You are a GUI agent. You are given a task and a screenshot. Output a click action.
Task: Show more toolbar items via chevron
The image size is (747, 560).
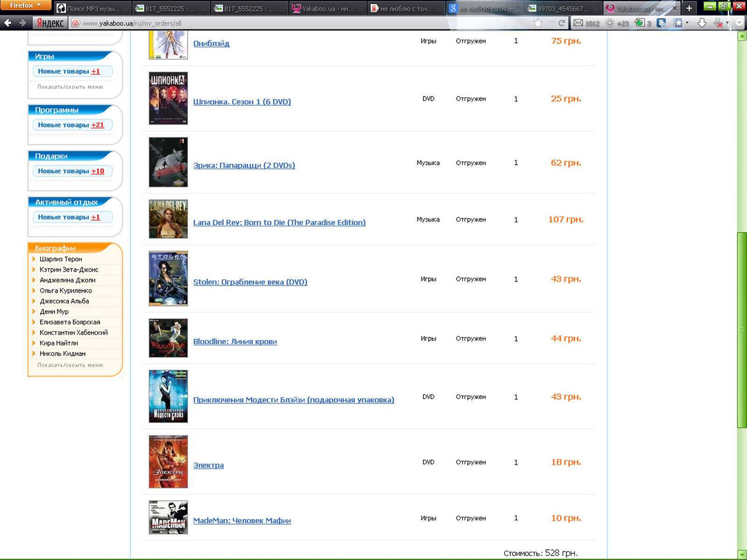click(740, 22)
